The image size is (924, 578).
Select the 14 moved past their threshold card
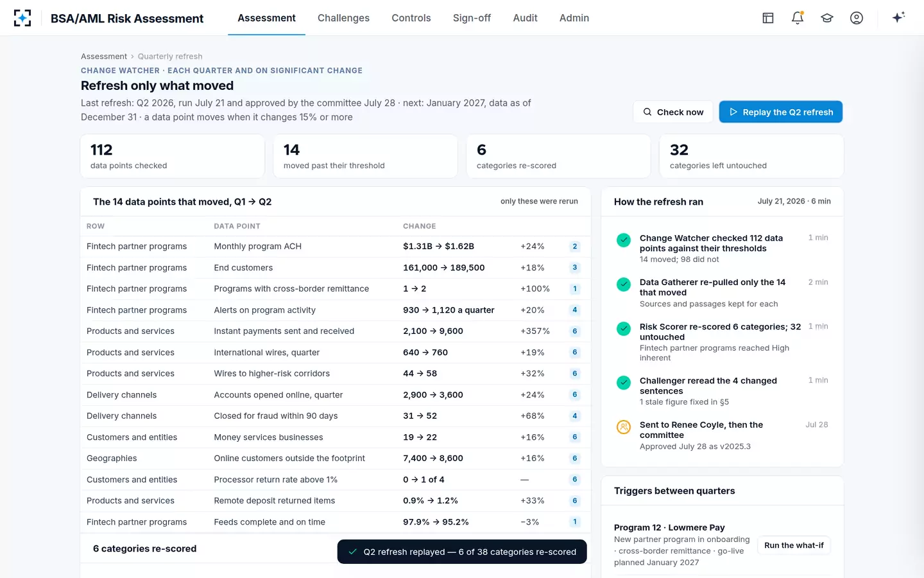click(x=366, y=156)
